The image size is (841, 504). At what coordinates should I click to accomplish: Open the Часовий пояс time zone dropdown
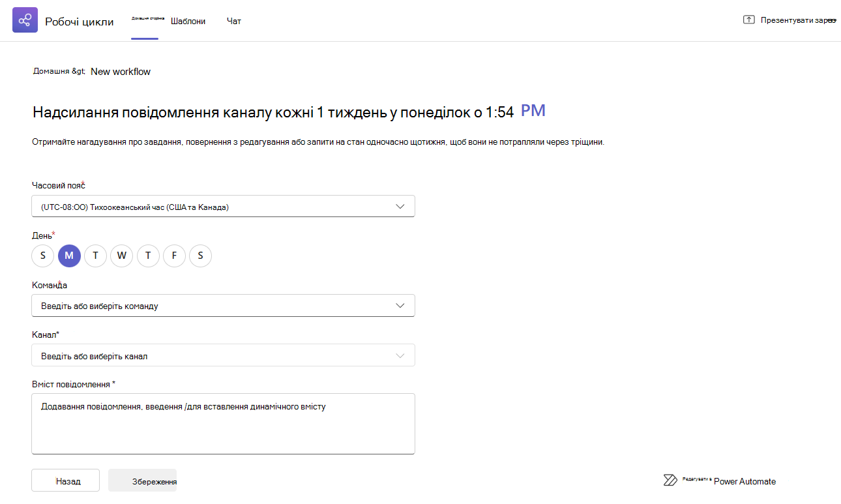point(223,207)
